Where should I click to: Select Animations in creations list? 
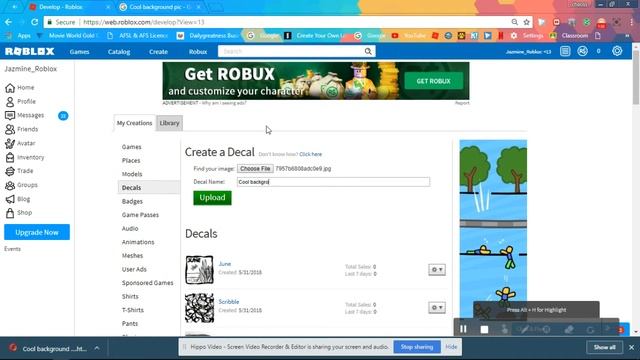pos(138,242)
